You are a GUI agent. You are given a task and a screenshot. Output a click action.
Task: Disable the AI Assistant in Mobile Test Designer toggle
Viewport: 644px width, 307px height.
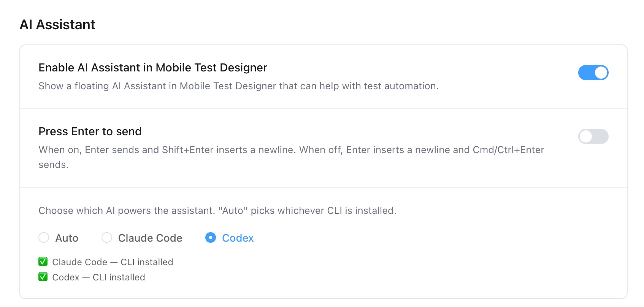point(593,73)
